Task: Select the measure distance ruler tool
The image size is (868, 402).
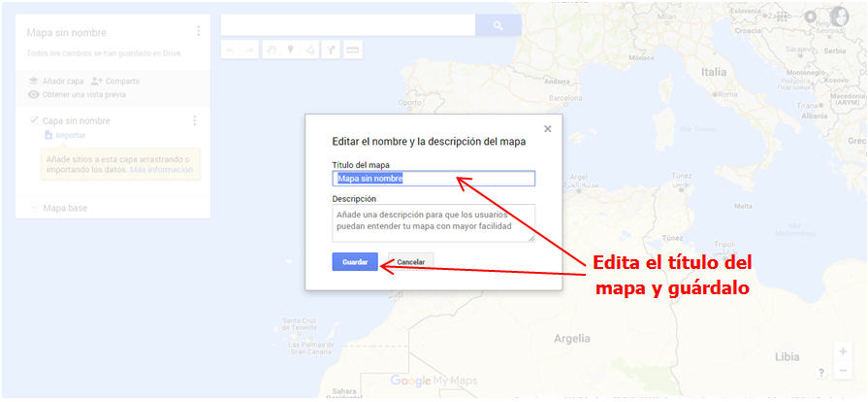Action: point(353,50)
